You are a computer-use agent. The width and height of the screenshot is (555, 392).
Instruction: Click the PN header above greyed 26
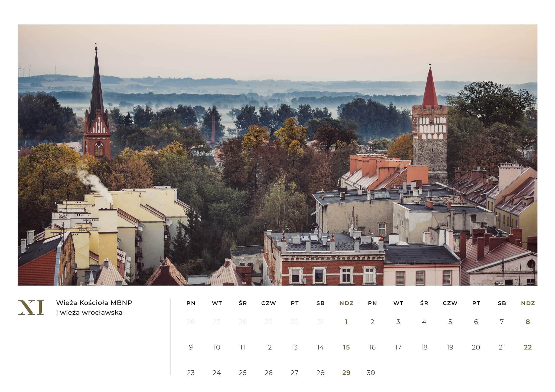(191, 303)
